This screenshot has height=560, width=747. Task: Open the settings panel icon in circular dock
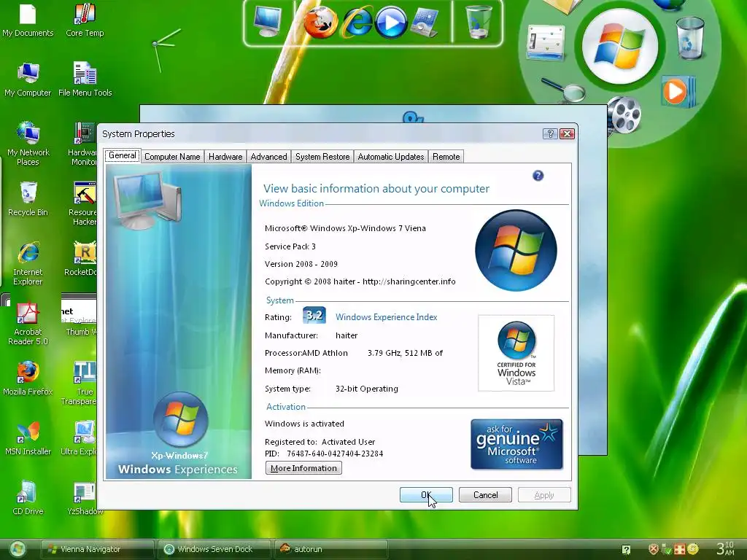click(x=546, y=43)
